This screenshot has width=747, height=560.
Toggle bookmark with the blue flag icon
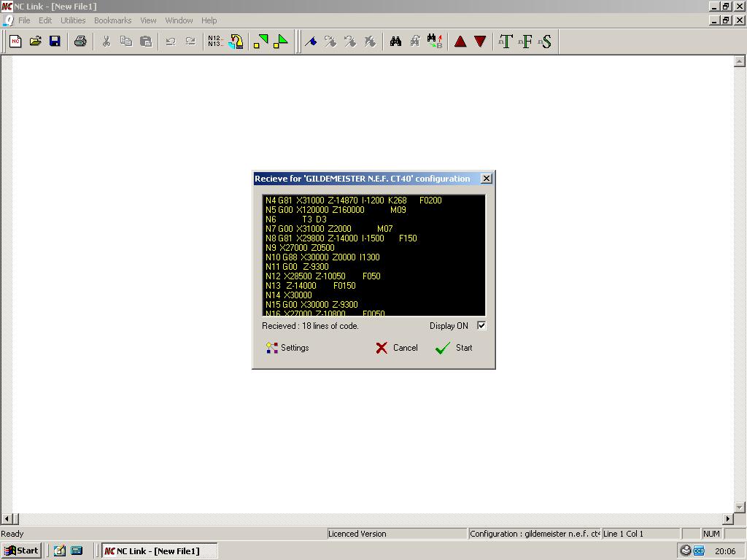coord(311,42)
